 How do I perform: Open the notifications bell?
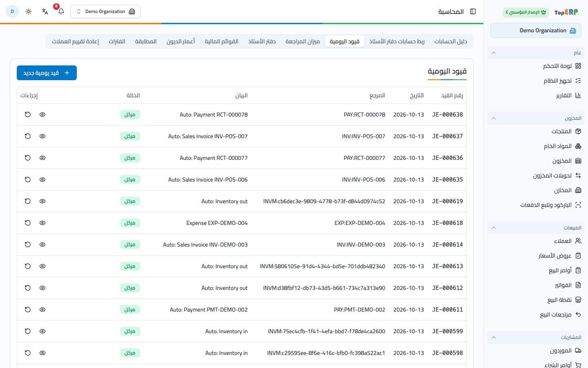61,11
